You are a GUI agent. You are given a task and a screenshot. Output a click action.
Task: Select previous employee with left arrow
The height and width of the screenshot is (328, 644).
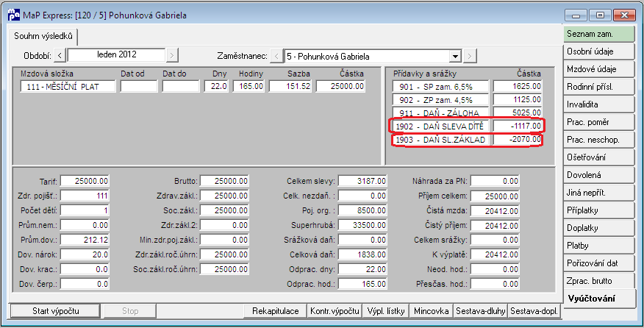[277, 57]
